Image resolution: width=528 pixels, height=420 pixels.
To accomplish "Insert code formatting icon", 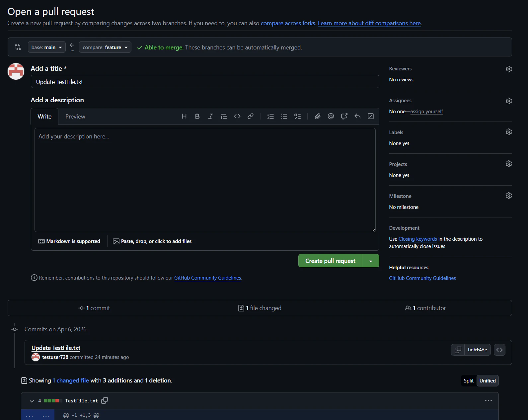I will tap(237, 116).
